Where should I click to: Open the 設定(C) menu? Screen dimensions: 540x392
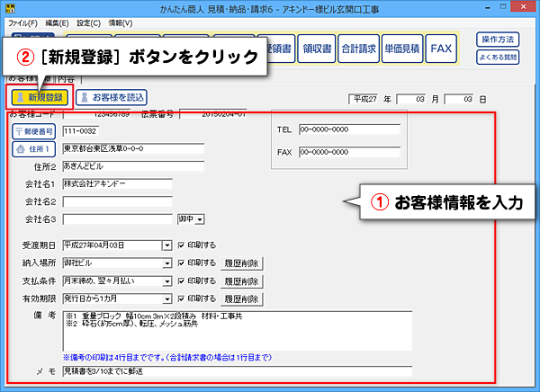click(88, 22)
